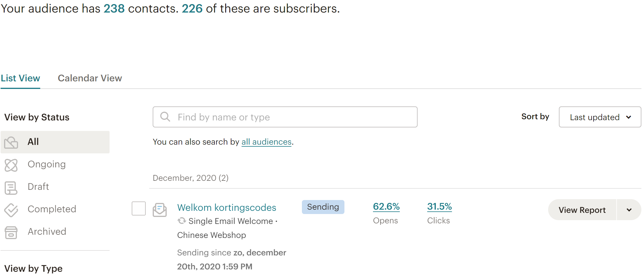The width and height of the screenshot is (644, 277).
Task: Follow the all audiences link
Action: [266, 142]
